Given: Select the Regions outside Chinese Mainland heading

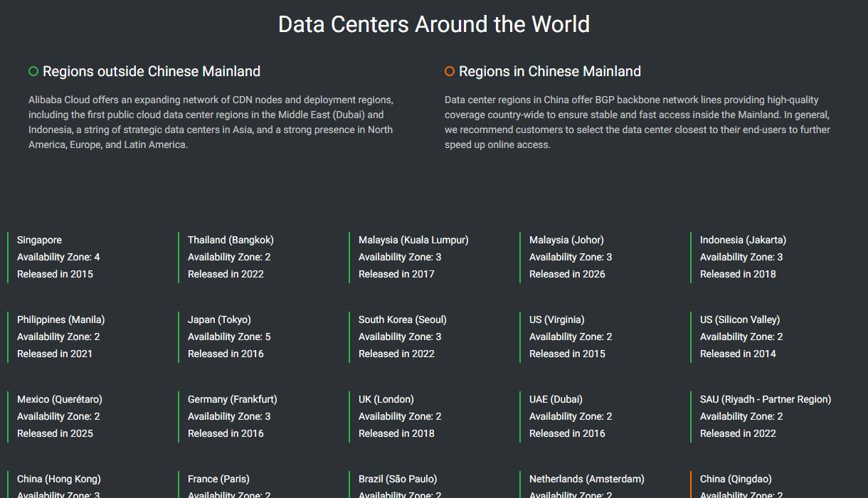Looking at the screenshot, I should coord(152,71).
